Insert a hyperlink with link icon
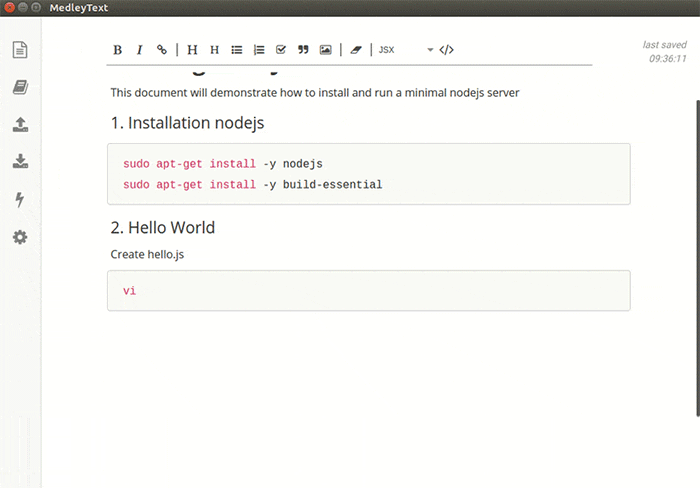The width and height of the screenshot is (700, 488). point(162,50)
